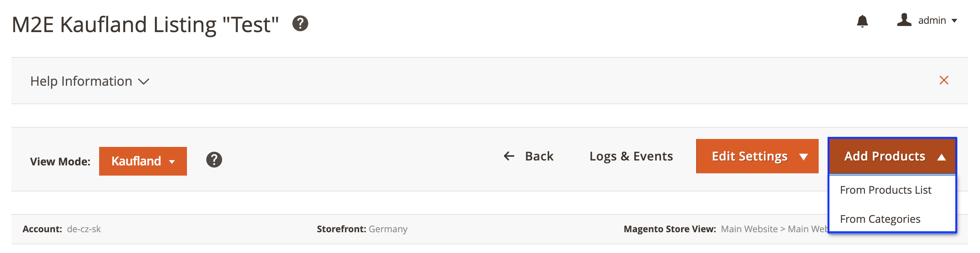Click the downward chevron on Edit Settings

(x=804, y=156)
